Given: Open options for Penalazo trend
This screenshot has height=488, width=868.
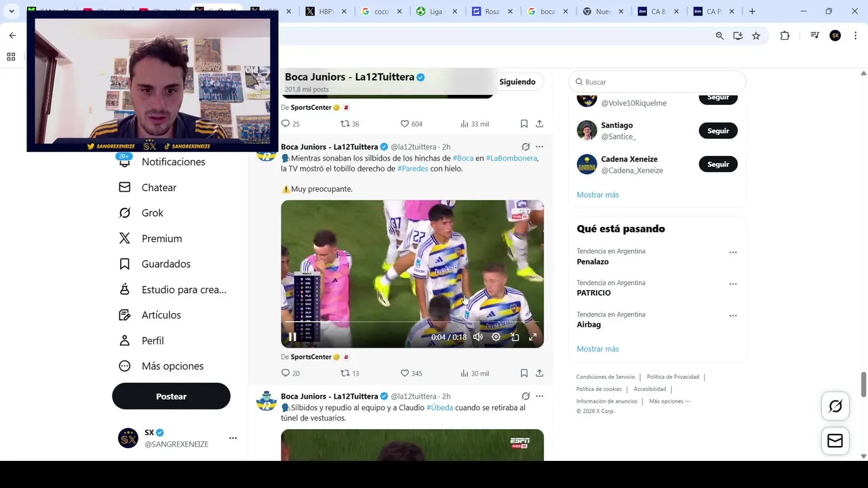Looking at the screenshot, I should (x=732, y=252).
